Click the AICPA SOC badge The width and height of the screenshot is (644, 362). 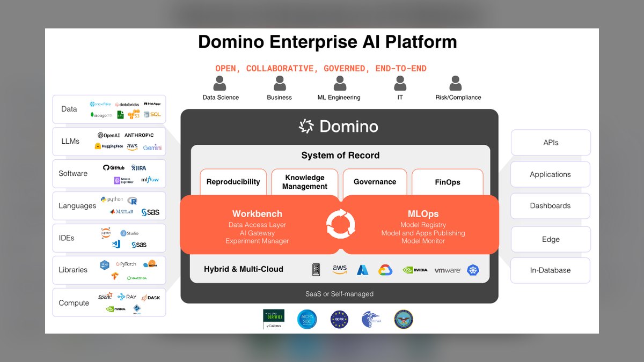click(x=307, y=320)
